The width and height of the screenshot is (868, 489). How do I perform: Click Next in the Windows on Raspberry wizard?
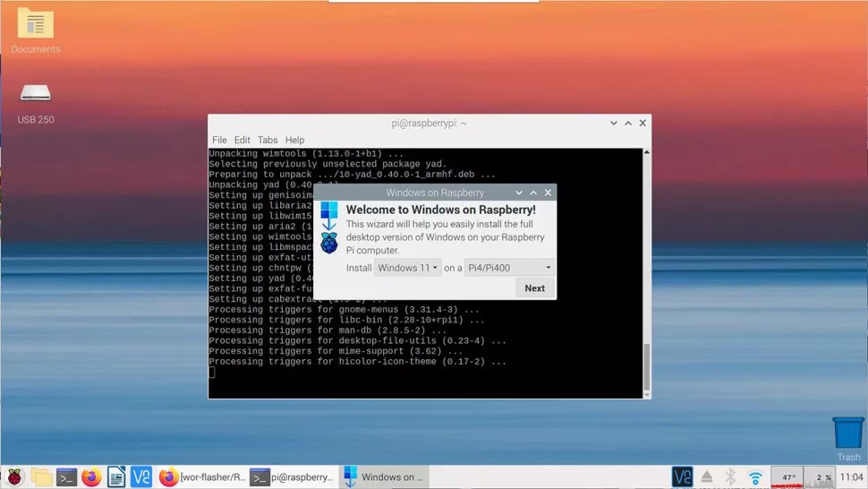point(535,288)
